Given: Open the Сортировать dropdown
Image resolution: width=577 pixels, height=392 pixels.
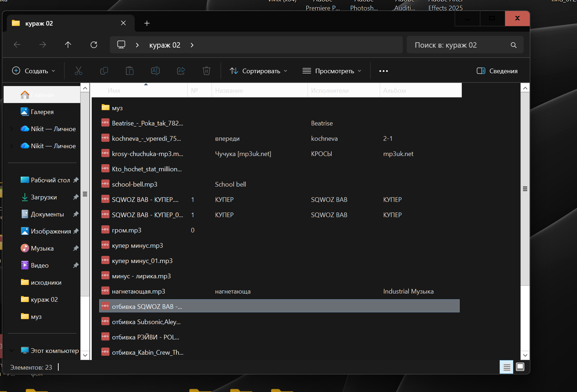Looking at the screenshot, I should pos(258,71).
